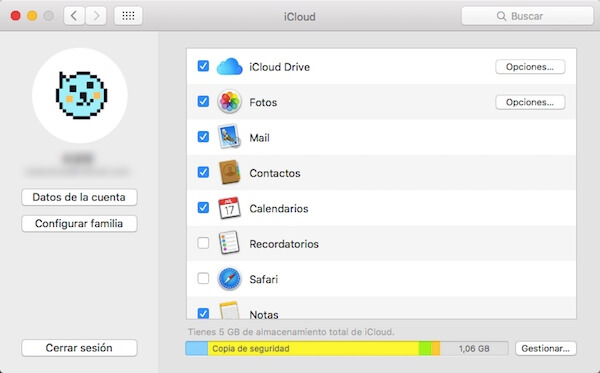Uncheck the iCloud Drive checkbox
The height and width of the screenshot is (373, 600).
click(x=203, y=66)
